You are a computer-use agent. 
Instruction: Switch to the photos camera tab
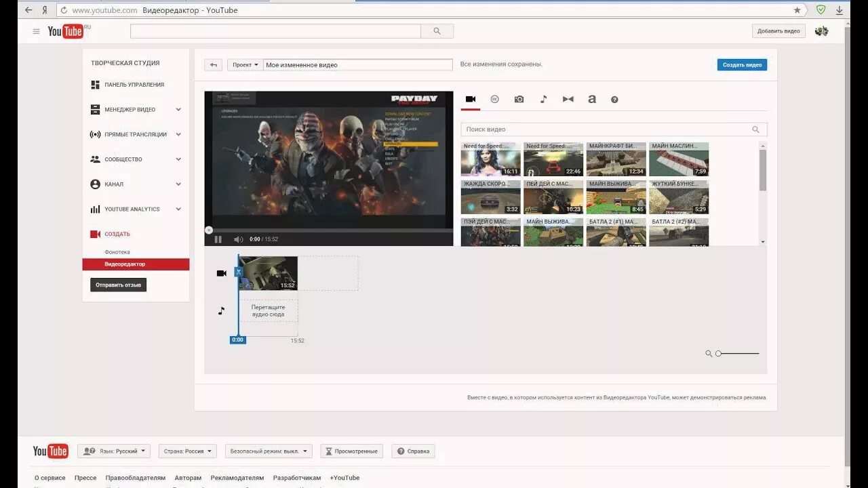pos(519,99)
